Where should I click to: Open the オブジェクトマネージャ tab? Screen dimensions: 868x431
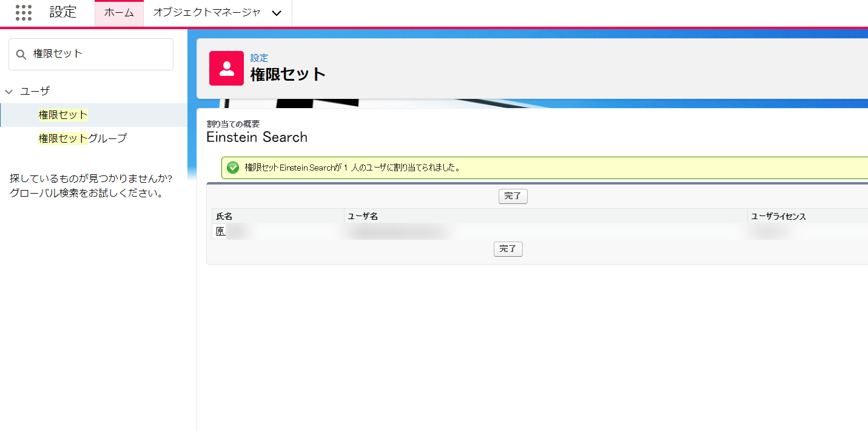tap(207, 13)
